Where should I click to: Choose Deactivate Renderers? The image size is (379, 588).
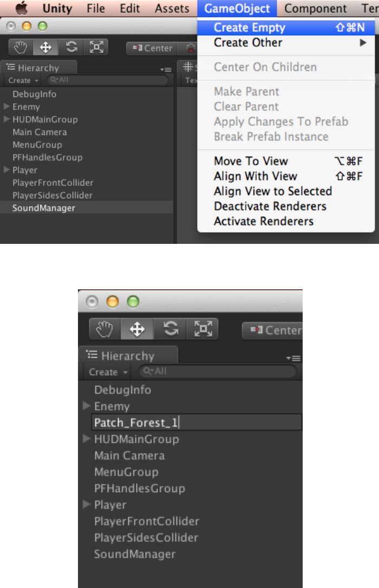pos(286,206)
